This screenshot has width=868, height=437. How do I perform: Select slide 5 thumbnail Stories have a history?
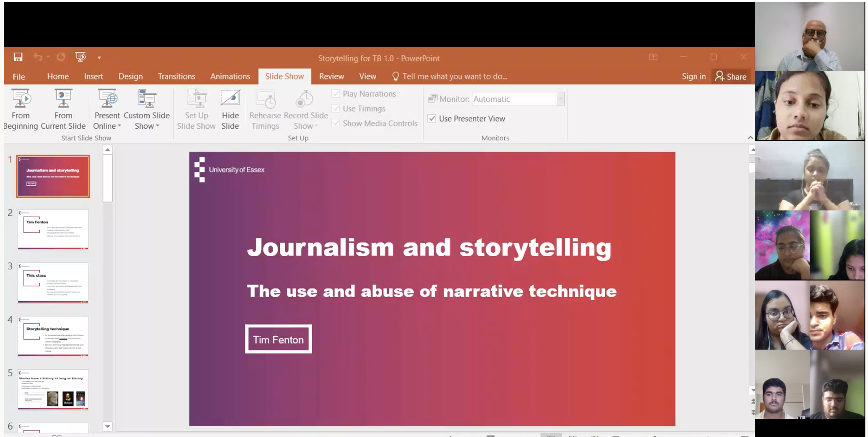[x=53, y=389]
